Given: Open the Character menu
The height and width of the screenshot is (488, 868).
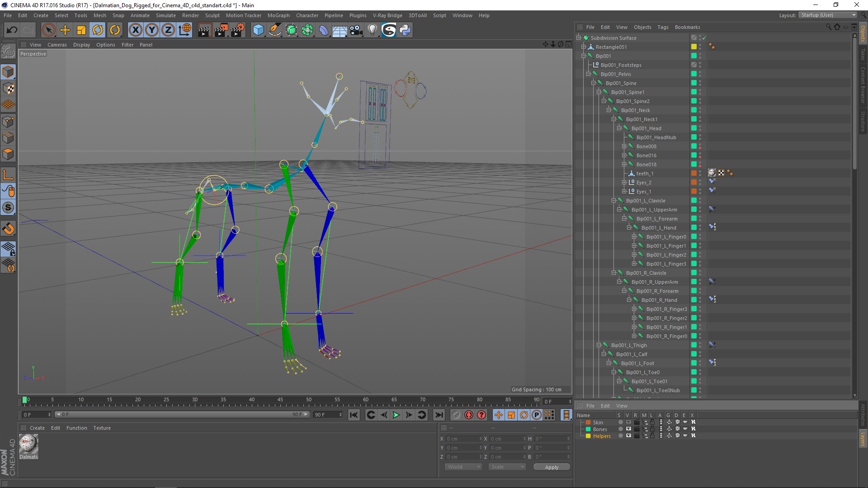Looking at the screenshot, I should coord(307,15).
